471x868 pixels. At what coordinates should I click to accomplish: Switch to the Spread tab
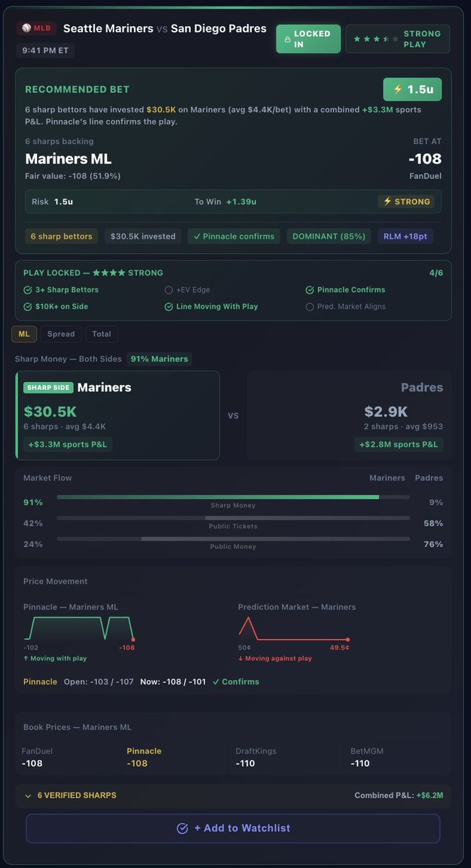[61, 334]
